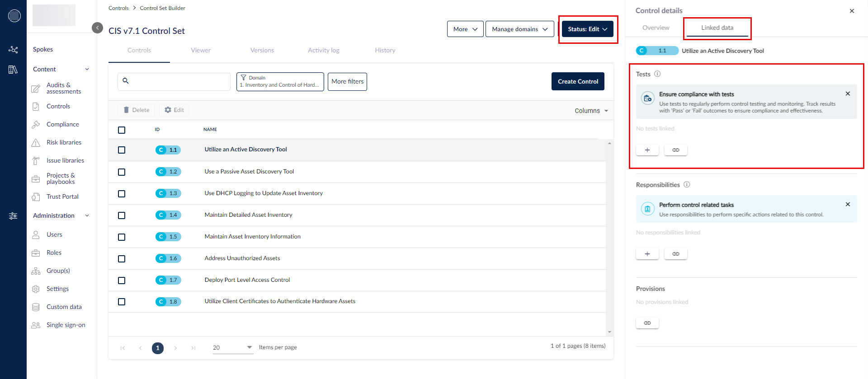Click the administration sliders icon in left rail

(x=13, y=216)
